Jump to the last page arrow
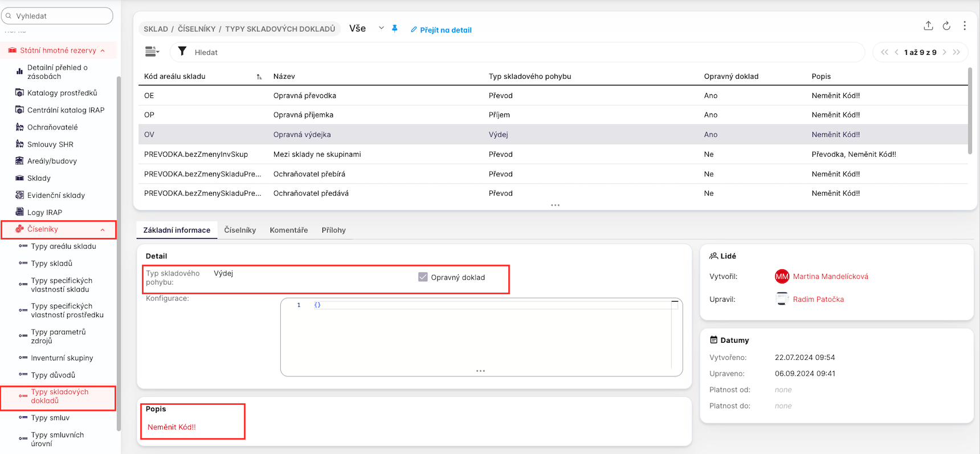This screenshot has width=980, height=454. point(957,52)
